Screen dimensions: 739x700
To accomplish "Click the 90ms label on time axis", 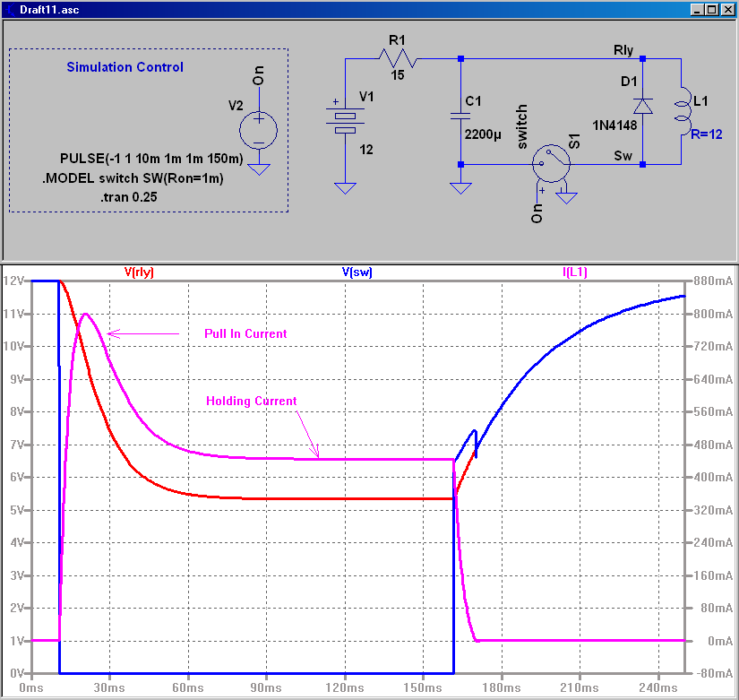I will pyautogui.click(x=266, y=687).
